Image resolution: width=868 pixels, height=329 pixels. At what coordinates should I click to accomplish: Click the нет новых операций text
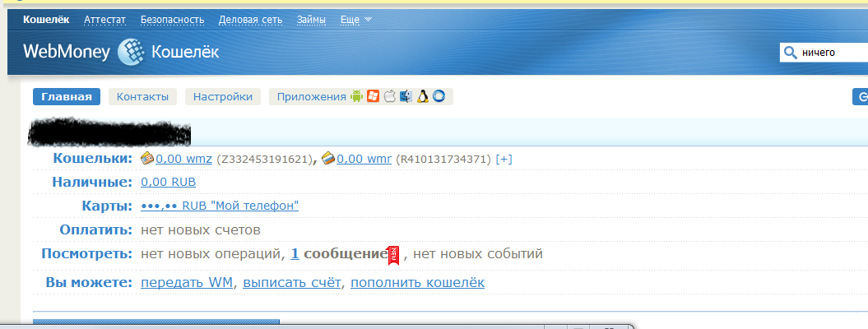click(x=212, y=254)
